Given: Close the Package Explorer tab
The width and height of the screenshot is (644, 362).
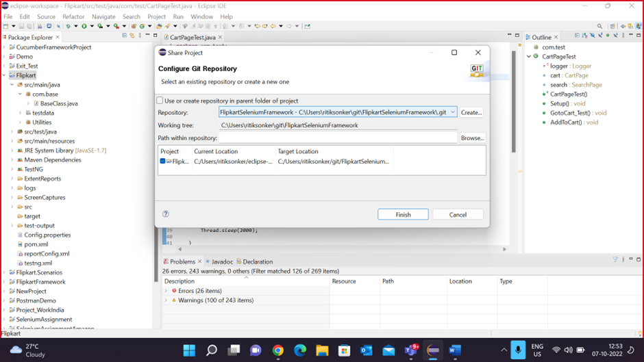Looking at the screenshot, I should coord(58,37).
